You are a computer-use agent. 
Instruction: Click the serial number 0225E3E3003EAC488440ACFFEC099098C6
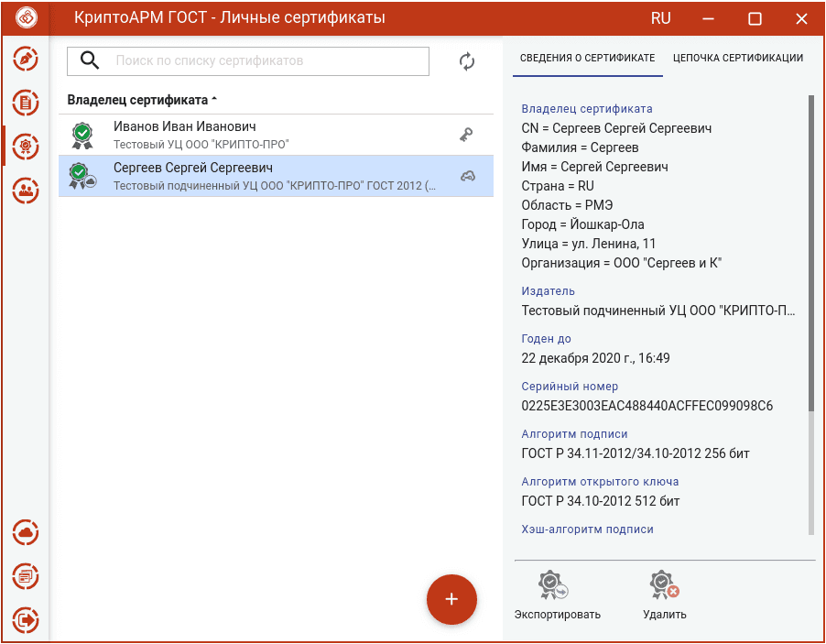[x=647, y=406]
